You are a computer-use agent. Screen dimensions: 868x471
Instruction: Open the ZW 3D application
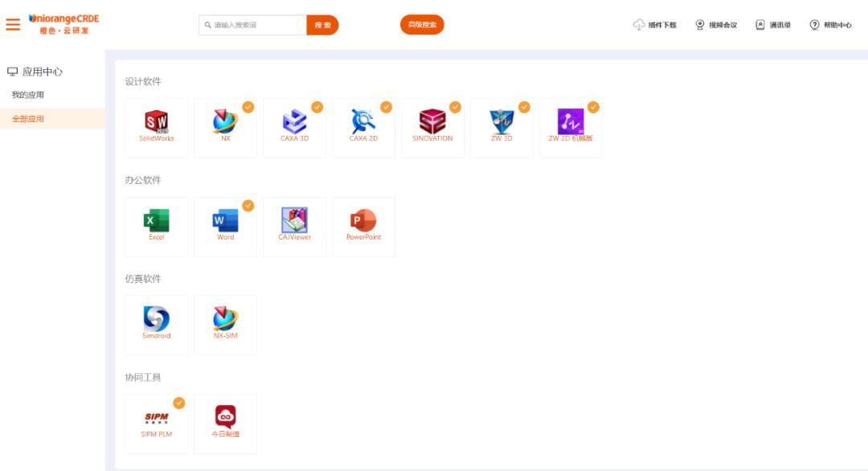(x=502, y=128)
